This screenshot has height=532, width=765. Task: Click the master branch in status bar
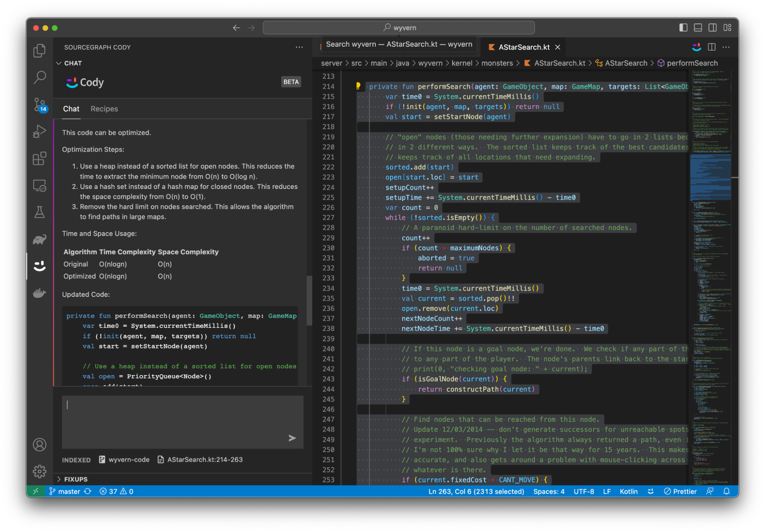pyautogui.click(x=65, y=491)
